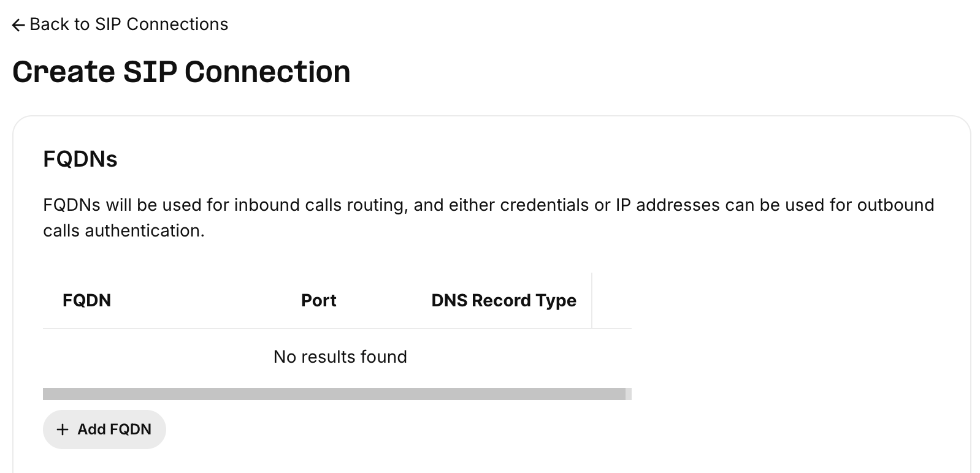Click the 'Create SIP Connection' page title

tap(181, 72)
